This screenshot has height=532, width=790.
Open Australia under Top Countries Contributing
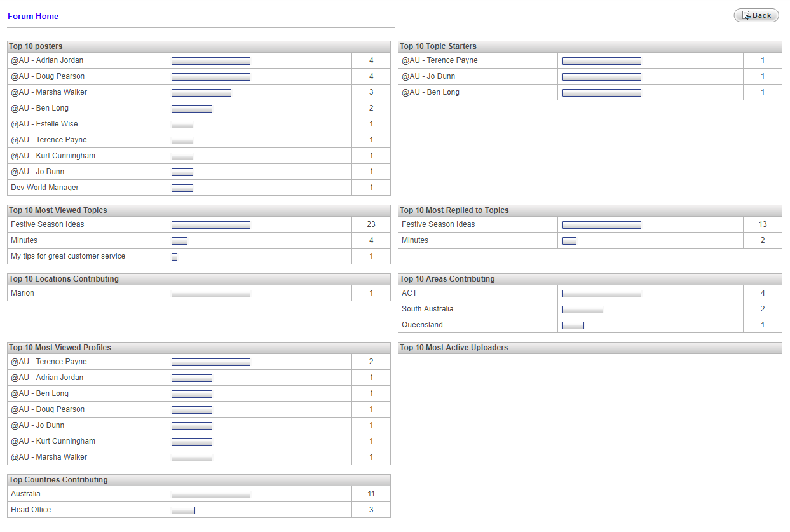click(25, 494)
